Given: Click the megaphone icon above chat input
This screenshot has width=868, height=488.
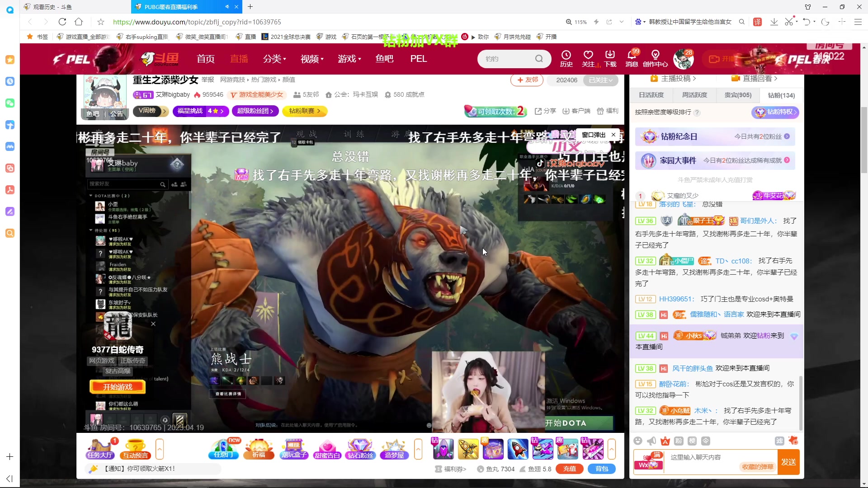Looking at the screenshot, I should point(651,441).
